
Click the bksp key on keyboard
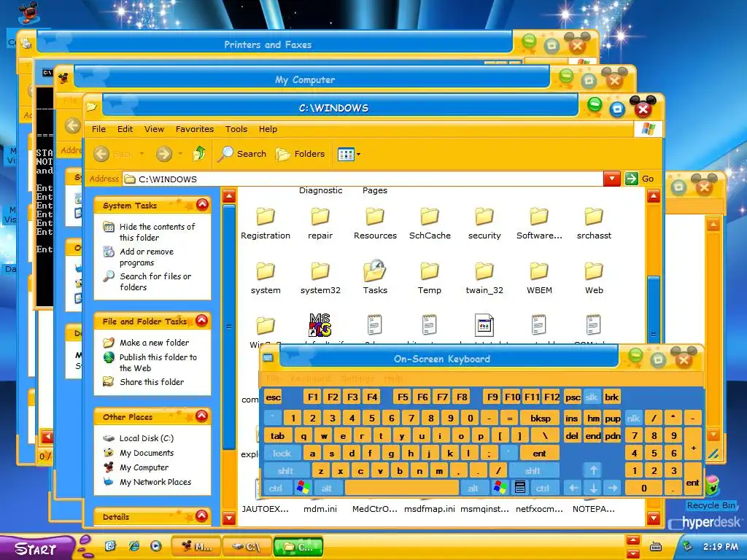(x=541, y=418)
